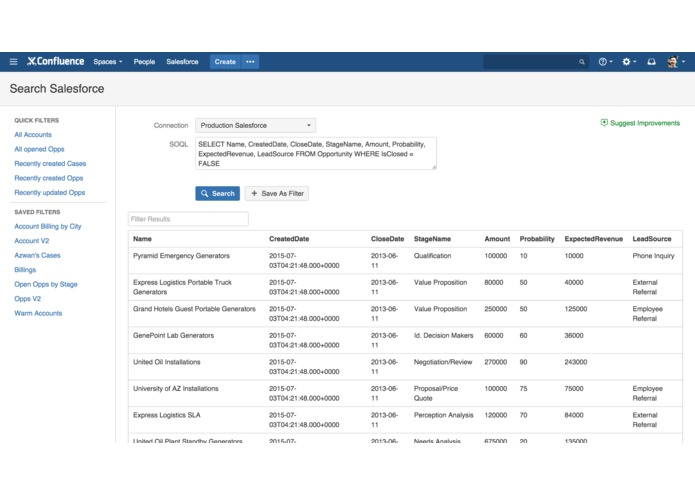This screenshot has width=695, height=494.
Task: Click Negotiation/Review stage cell
Action: (443, 362)
